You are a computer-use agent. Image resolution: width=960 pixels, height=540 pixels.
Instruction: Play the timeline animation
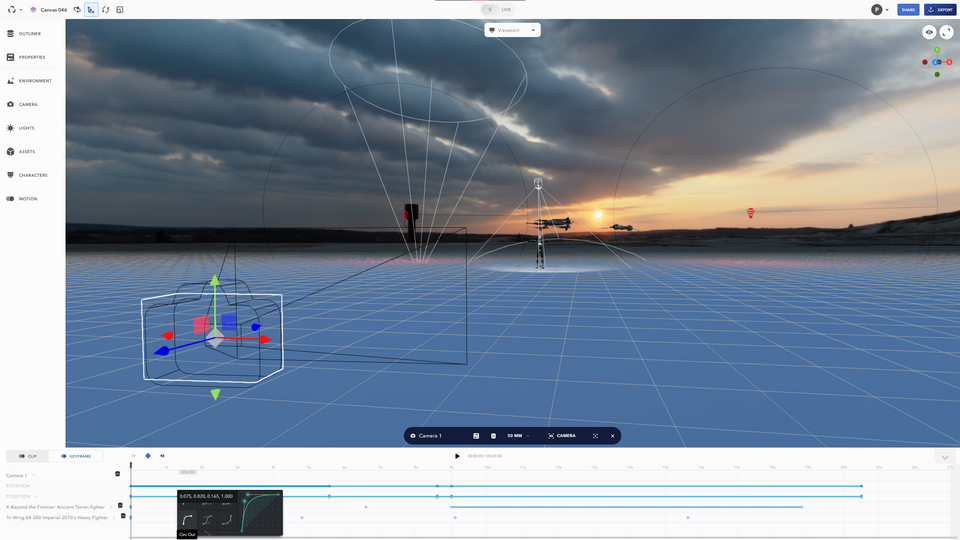[x=458, y=456]
